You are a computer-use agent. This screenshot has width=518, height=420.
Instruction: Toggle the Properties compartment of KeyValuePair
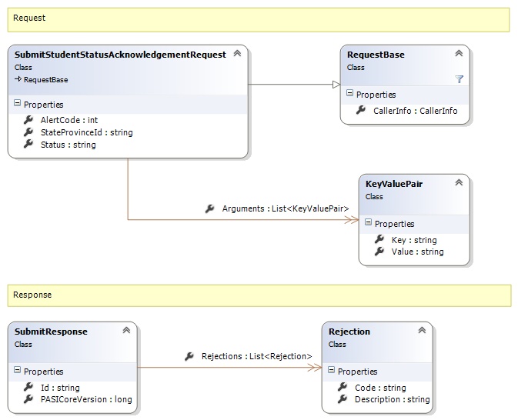368,223
